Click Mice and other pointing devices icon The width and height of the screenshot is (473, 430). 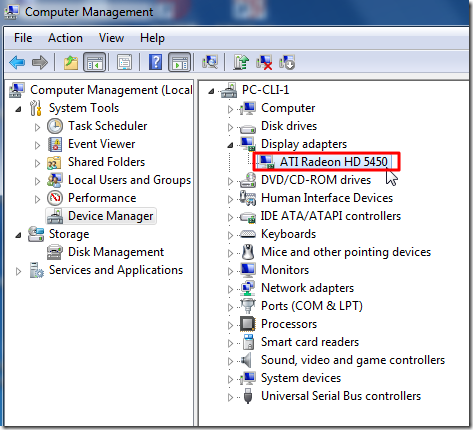pyautogui.click(x=248, y=252)
